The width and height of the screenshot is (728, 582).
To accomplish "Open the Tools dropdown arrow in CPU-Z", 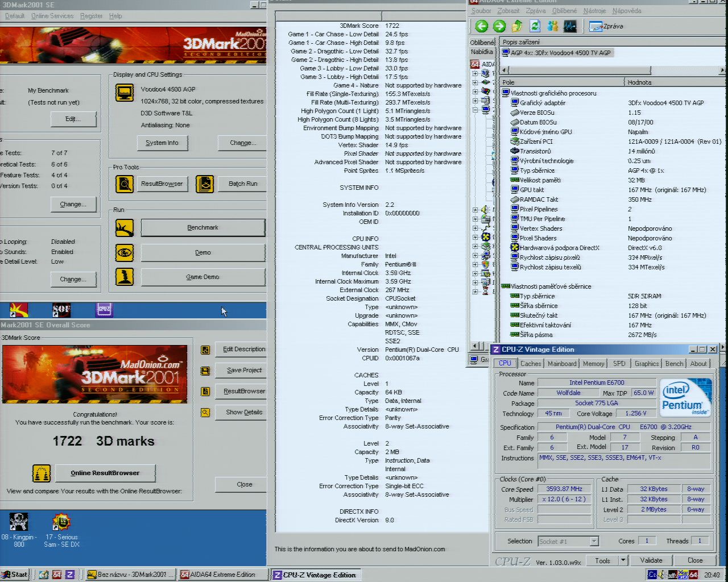I will point(623,560).
